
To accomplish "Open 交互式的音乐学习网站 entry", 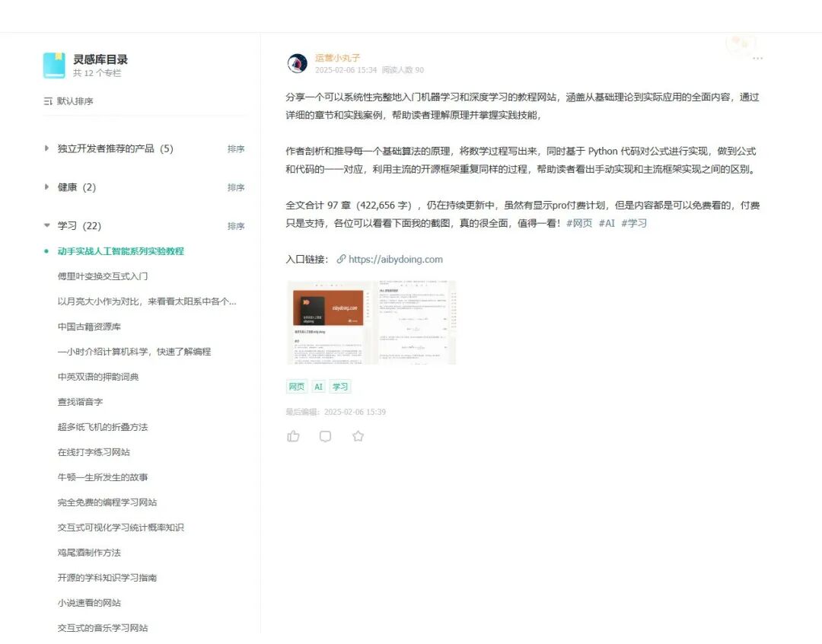I will [x=103, y=628].
